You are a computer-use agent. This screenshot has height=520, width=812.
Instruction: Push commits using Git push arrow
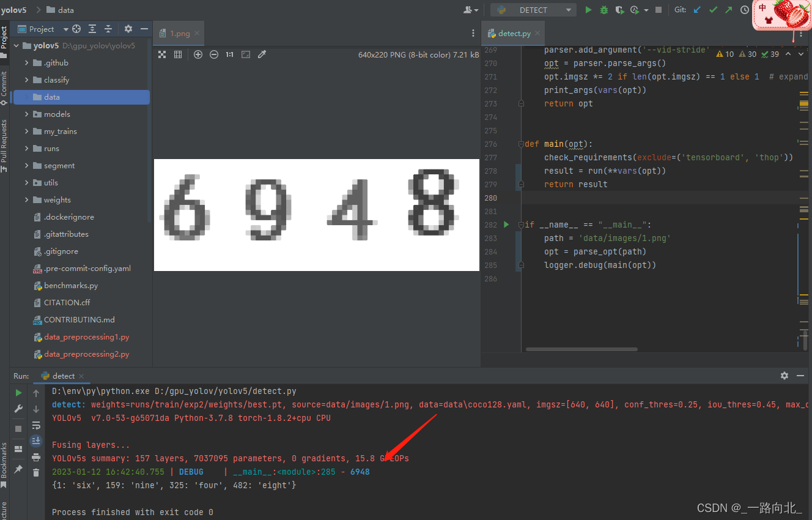728,10
